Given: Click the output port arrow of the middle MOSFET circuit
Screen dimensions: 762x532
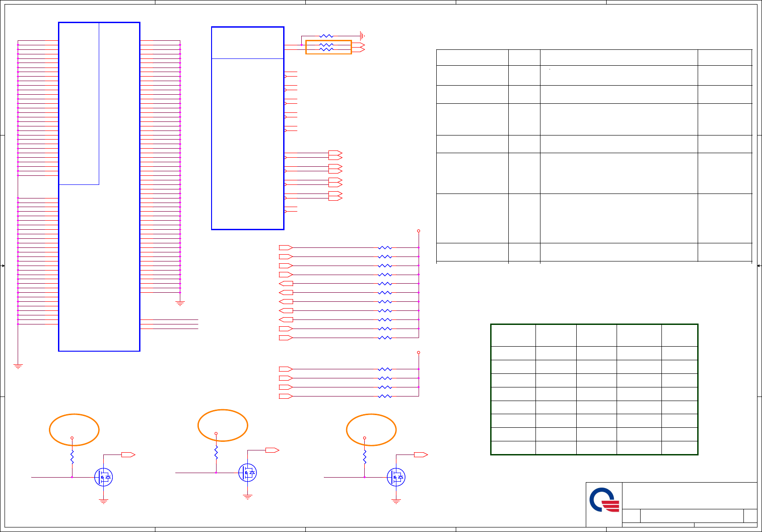Looking at the screenshot, I should (272, 450).
